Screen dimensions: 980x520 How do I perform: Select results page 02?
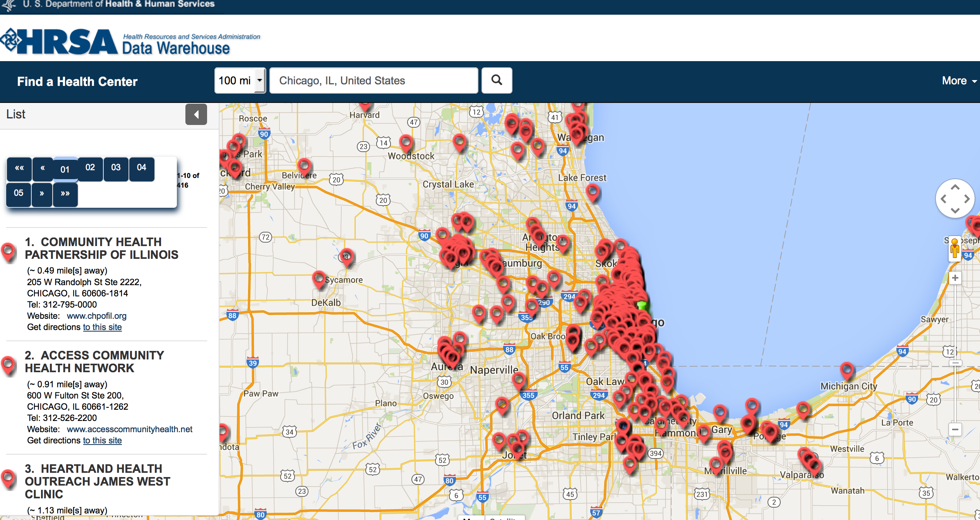pyautogui.click(x=90, y=168)
